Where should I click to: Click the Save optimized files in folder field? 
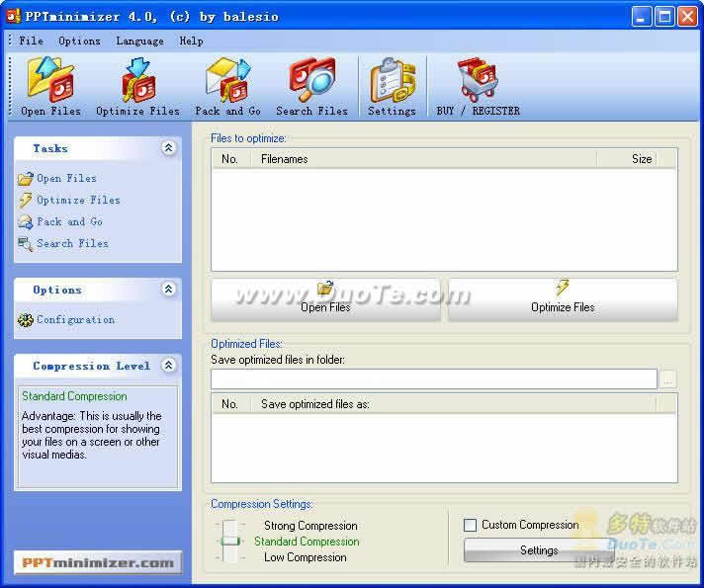click(x=434, y=379)
